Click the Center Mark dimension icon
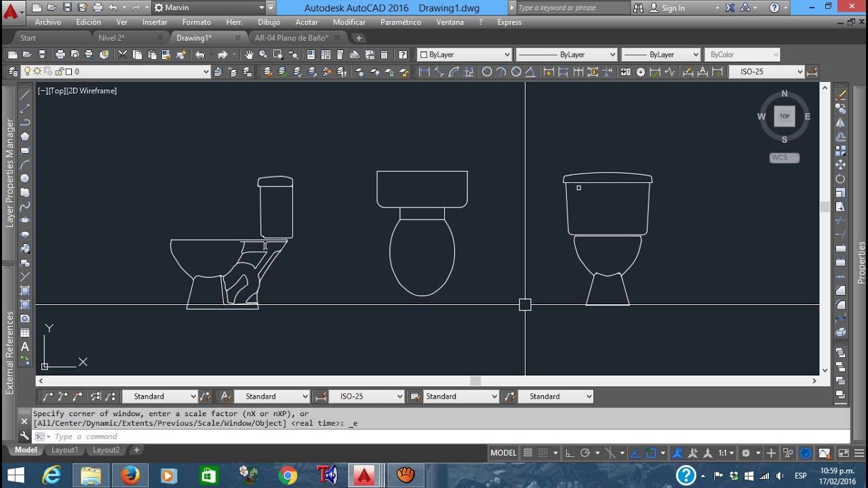Screen dimensions: 868x488 pos(641,72)
